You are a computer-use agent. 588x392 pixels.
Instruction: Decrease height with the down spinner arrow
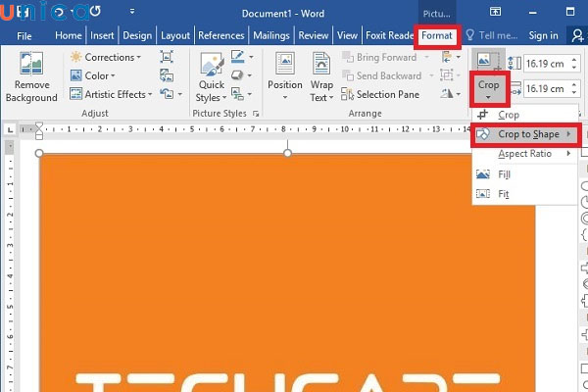574,68
